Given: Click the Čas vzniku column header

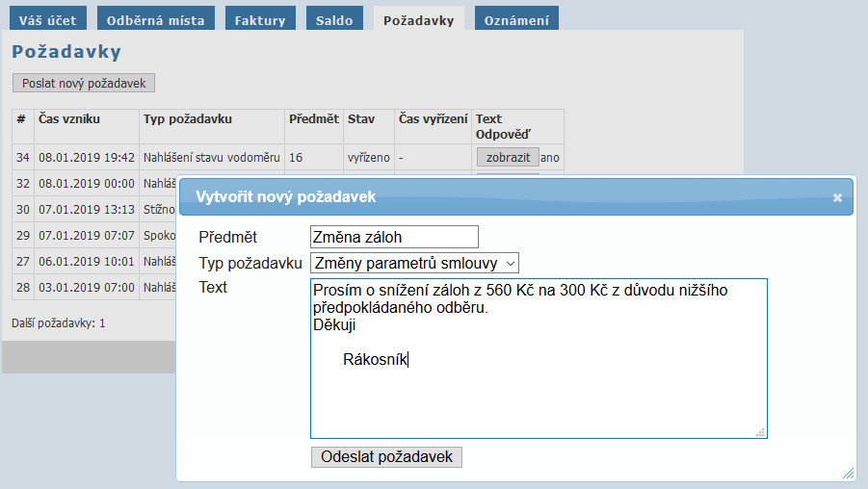Looking at the screenshot, I should coord(69,119).
